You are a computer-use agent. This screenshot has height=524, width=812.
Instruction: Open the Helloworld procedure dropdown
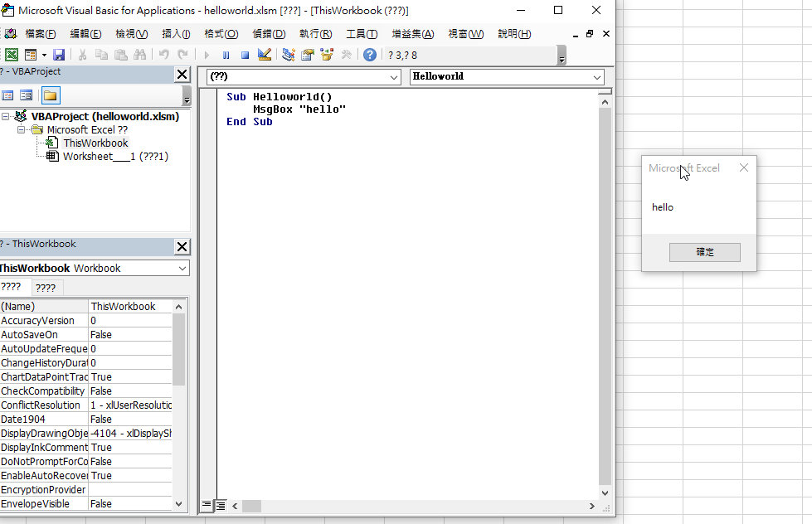click(597, 77)
